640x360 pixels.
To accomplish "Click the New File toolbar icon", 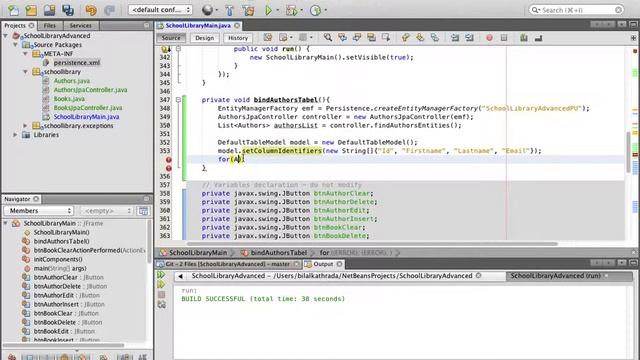I will [13, 10].
